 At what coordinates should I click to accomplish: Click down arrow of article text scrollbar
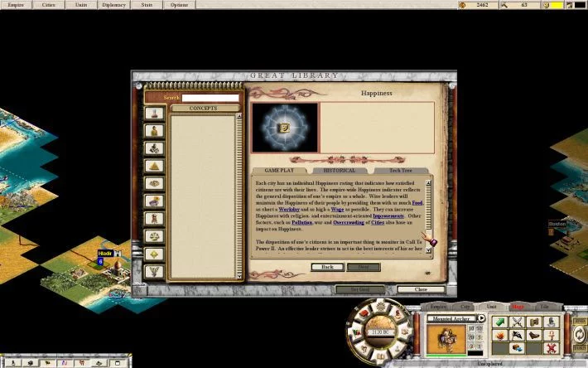click(x=428, y=250)
